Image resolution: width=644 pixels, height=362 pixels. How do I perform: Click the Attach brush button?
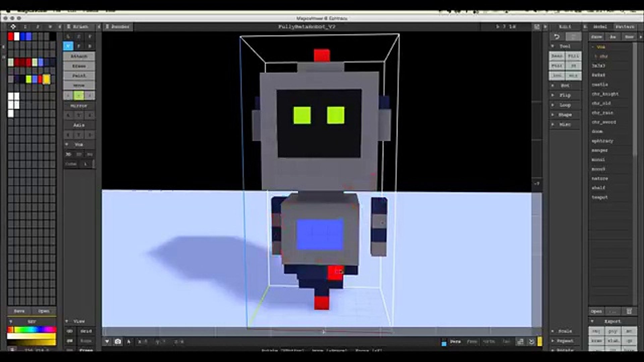pyautogui.click(x=79, y=56)
